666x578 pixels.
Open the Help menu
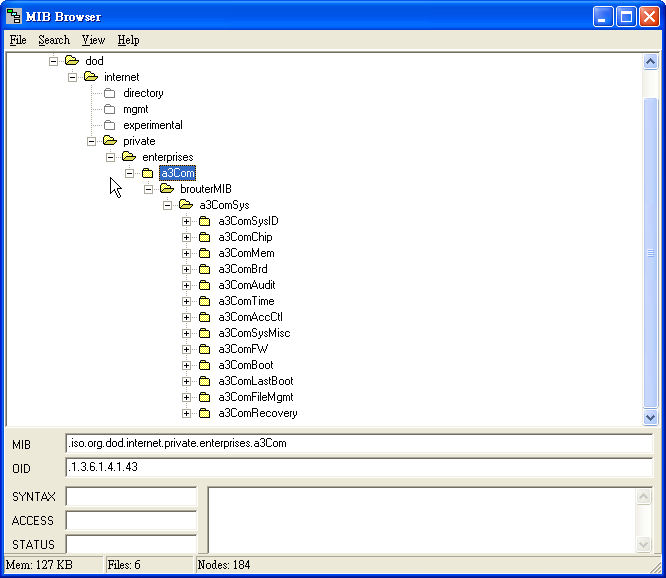click(128, 40)
